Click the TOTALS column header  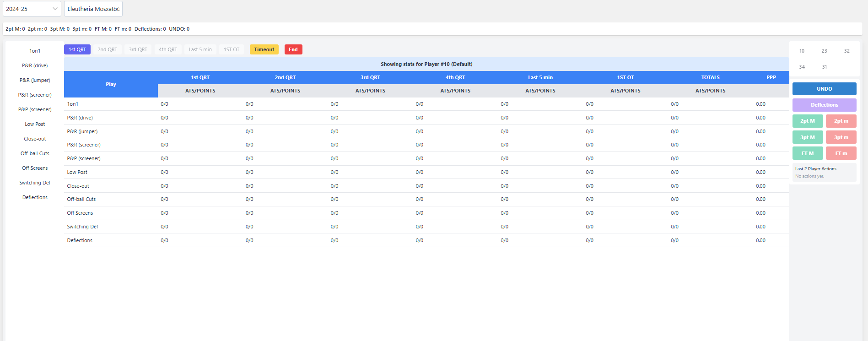710,77
